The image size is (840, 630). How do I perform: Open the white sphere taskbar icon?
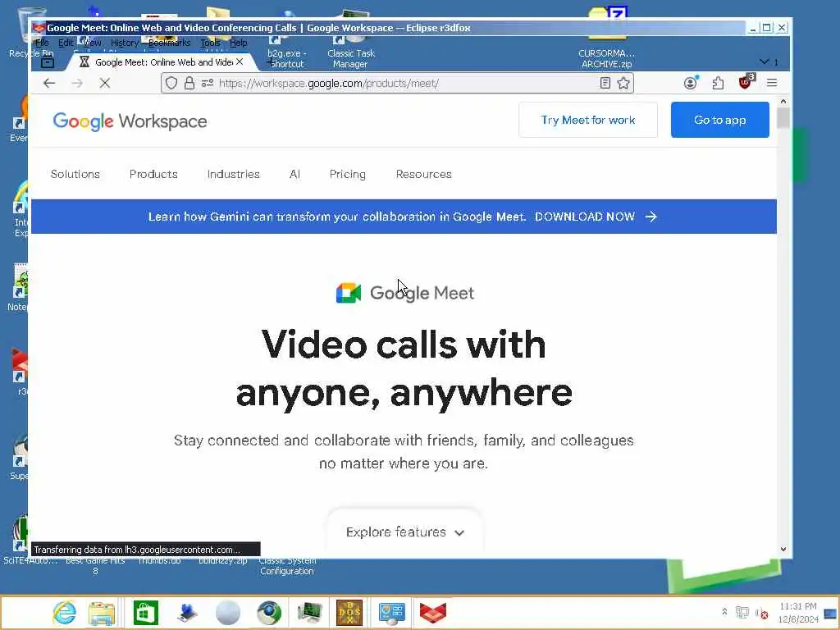click(228, 613)
